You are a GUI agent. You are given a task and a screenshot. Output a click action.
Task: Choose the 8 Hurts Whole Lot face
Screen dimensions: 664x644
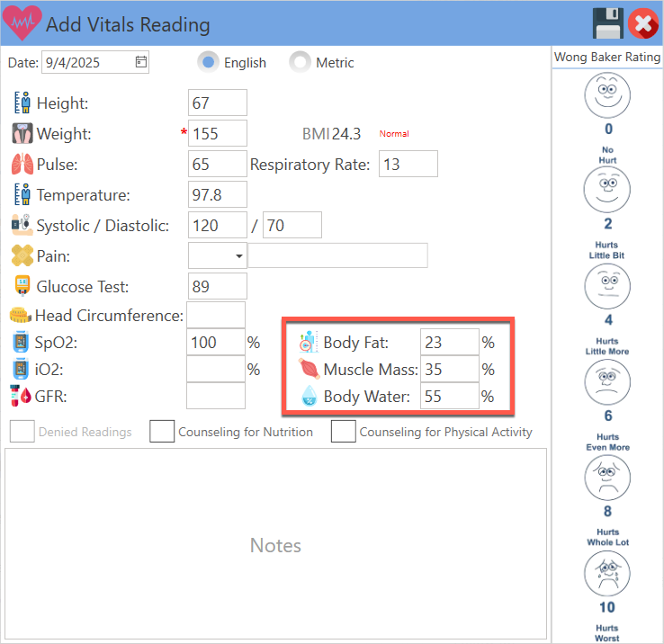tap(607, 478)
